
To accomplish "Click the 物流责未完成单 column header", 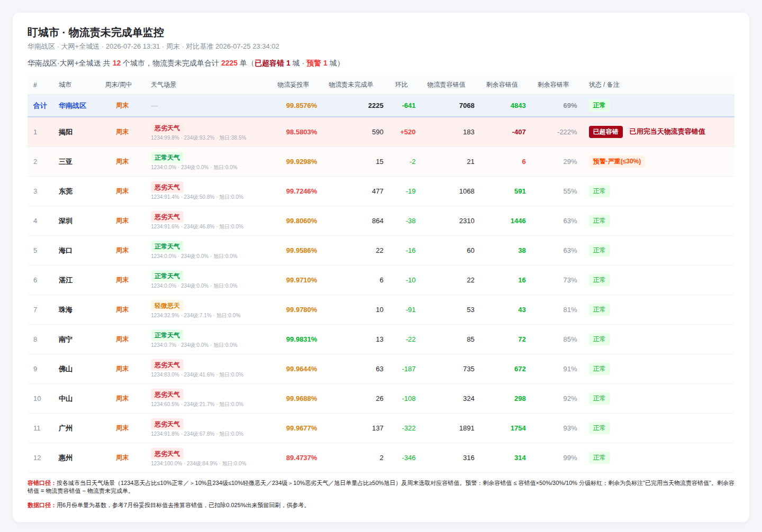I will (x=351, y=85).
